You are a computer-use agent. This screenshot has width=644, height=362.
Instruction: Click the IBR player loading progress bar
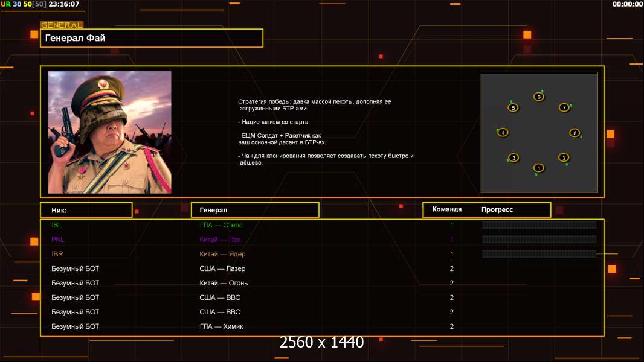pyautogui.click(x=539, y=254)
